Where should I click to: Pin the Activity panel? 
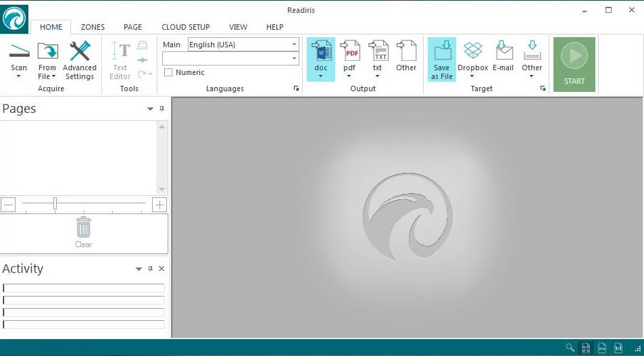tap(150, 269)
